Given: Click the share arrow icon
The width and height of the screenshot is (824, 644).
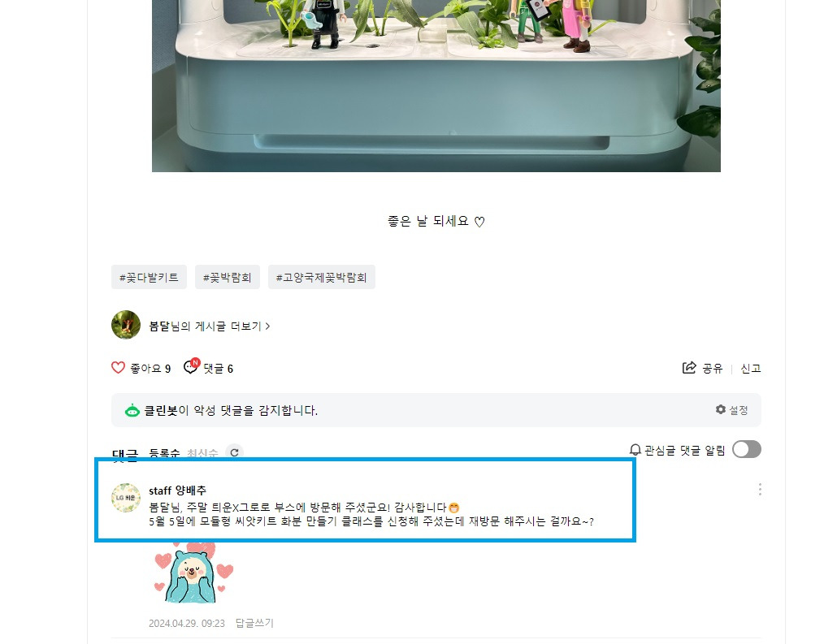Looking at the screenshot, I should [x=689, y=368].
